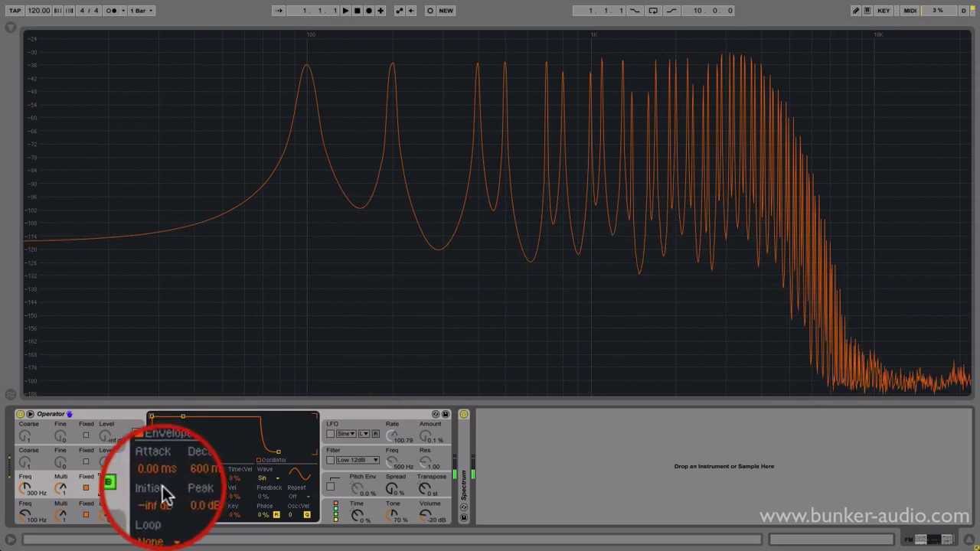Adjust the LFO Amount knob

[426, 435]
